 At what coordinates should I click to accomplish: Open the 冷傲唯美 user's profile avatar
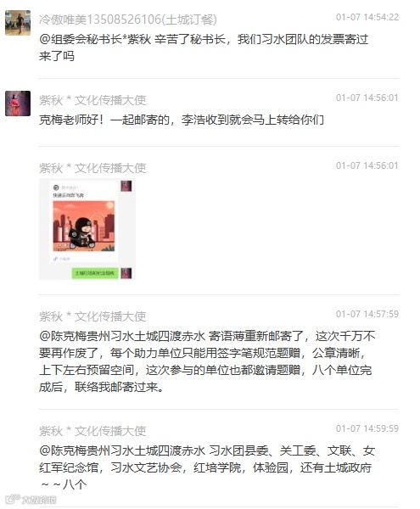pyautogui.click(x=18, y=23)
